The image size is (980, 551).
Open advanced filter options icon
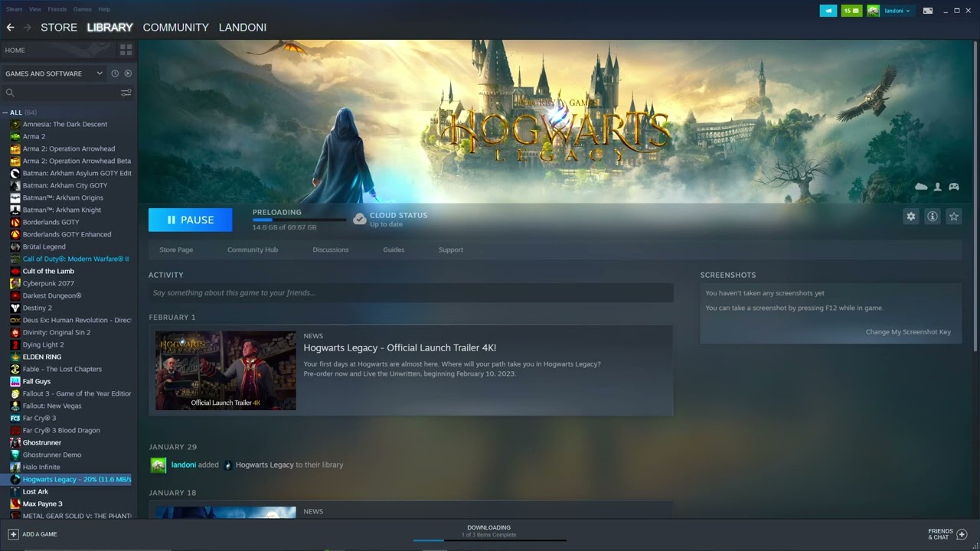coord(126,93)
